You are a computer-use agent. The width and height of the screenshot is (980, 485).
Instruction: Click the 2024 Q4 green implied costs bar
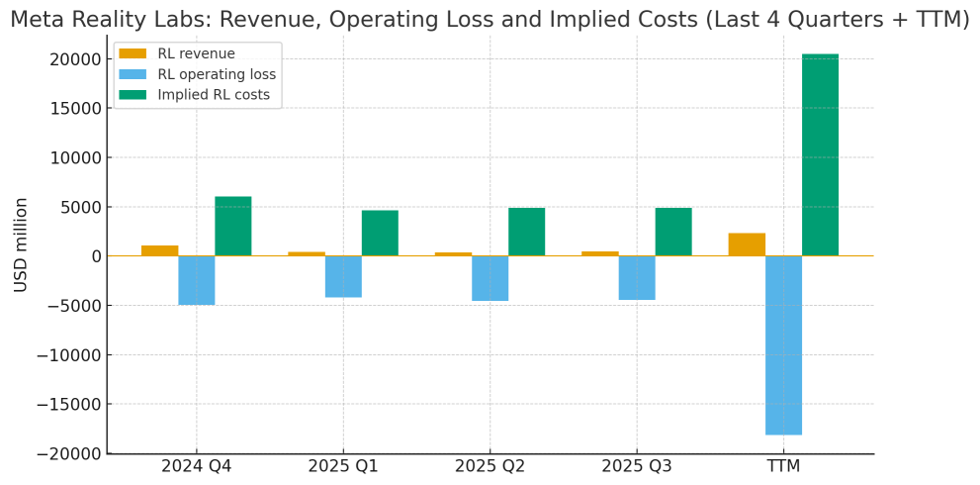pyautogui.click(x=233, y=226)
